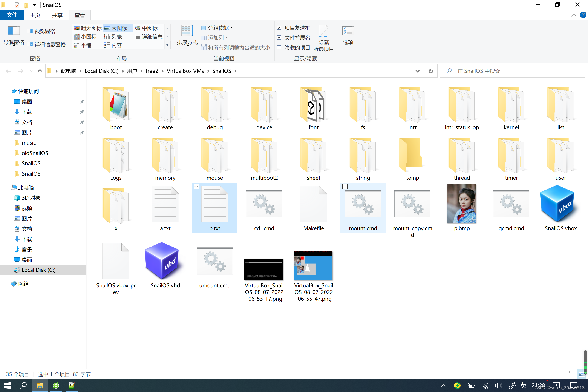Click the 'free2' breadcrumb in address path
The height and width of the screenshot is (392, 588).
[152, 71]
